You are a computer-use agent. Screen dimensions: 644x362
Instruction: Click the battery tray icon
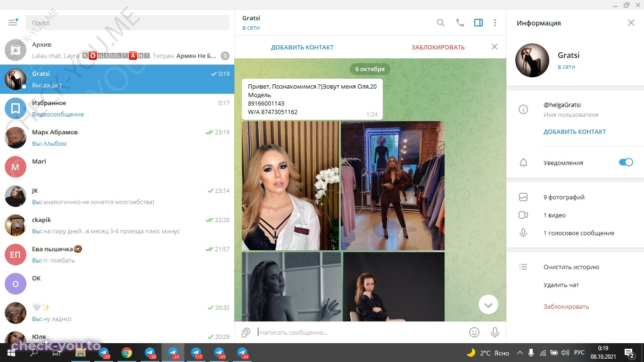(554, 353)
